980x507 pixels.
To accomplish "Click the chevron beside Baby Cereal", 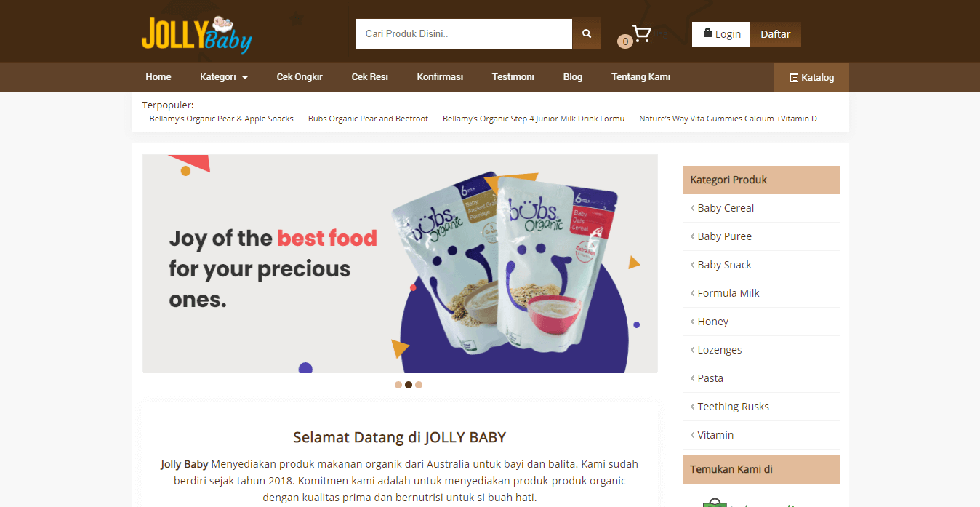I will click(692, 208).
